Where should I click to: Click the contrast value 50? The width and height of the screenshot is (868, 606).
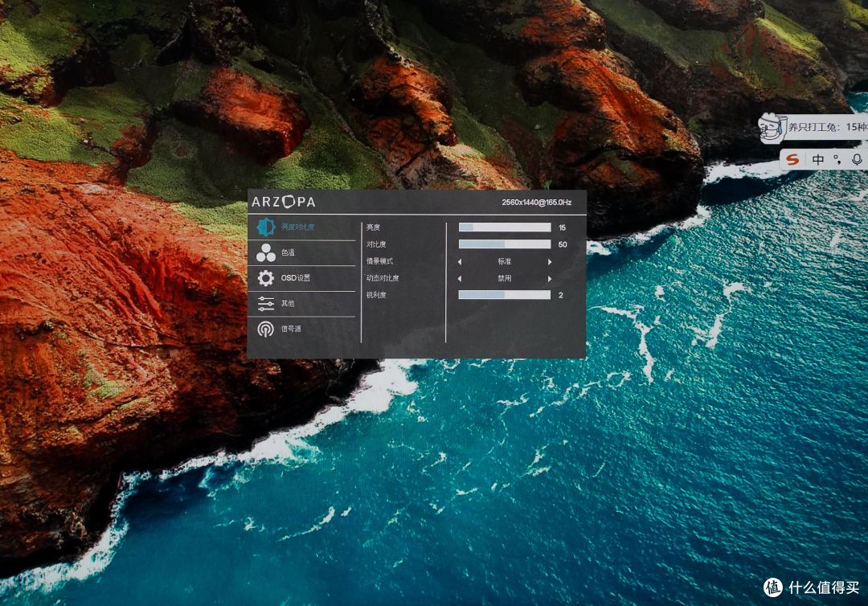tap(563, 244)
